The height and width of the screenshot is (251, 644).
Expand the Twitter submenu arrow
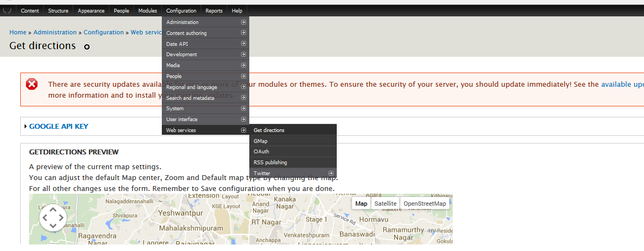(x=331, y=173)
